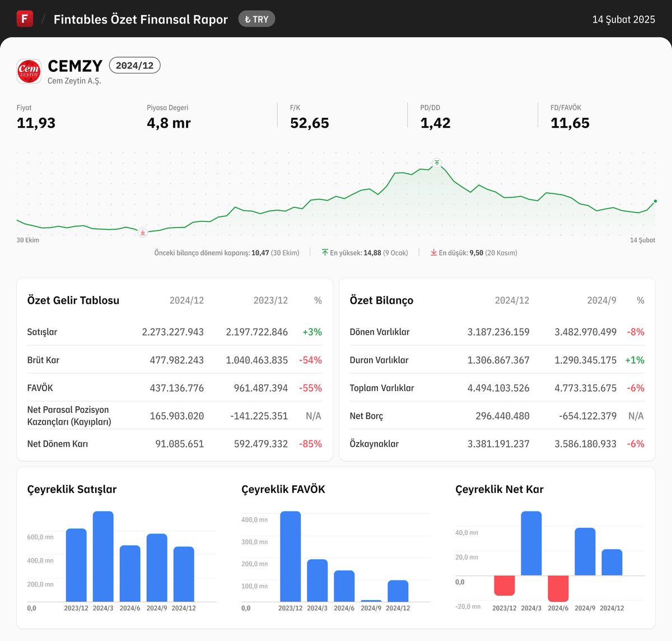Click the Özet Bilanço heading
The width and height of the screenshot is (672, 641).
point(381,300)
